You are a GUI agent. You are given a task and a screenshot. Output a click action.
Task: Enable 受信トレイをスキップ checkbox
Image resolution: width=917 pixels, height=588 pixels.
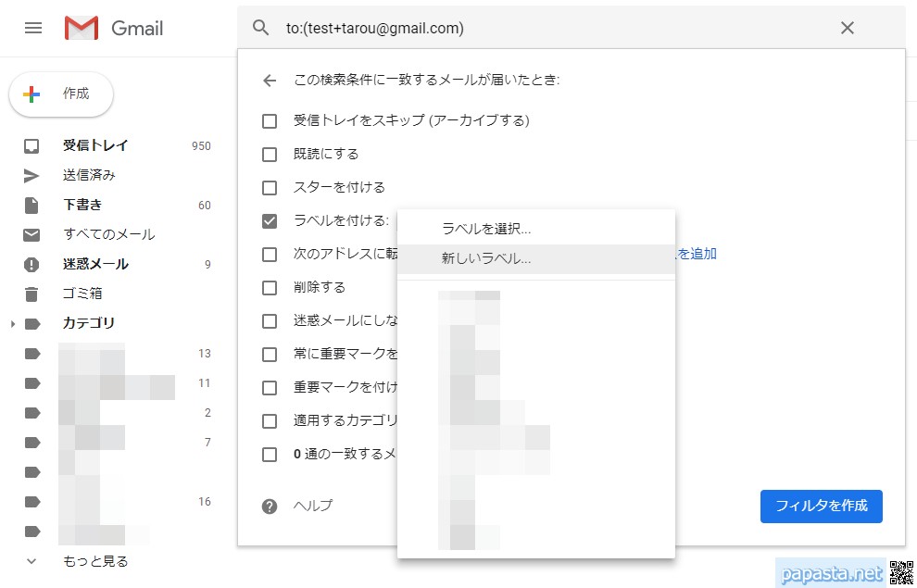[270, 120]
